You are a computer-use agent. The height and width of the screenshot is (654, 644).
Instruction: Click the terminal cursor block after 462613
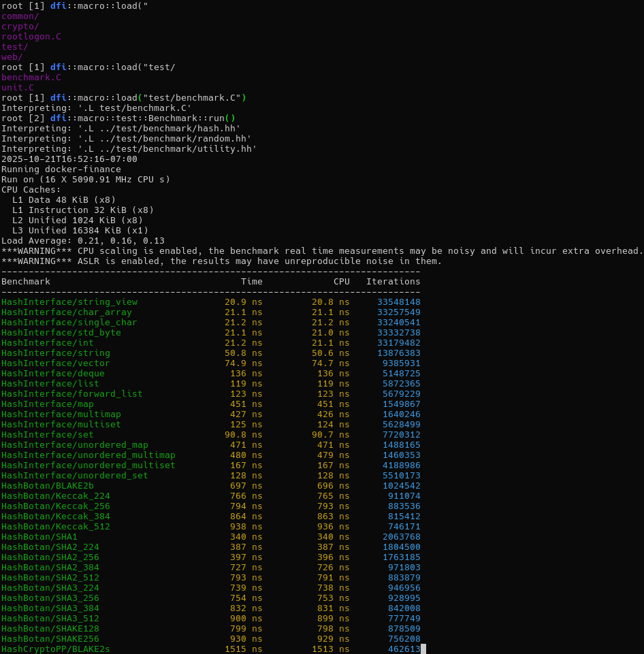point(423,649)
